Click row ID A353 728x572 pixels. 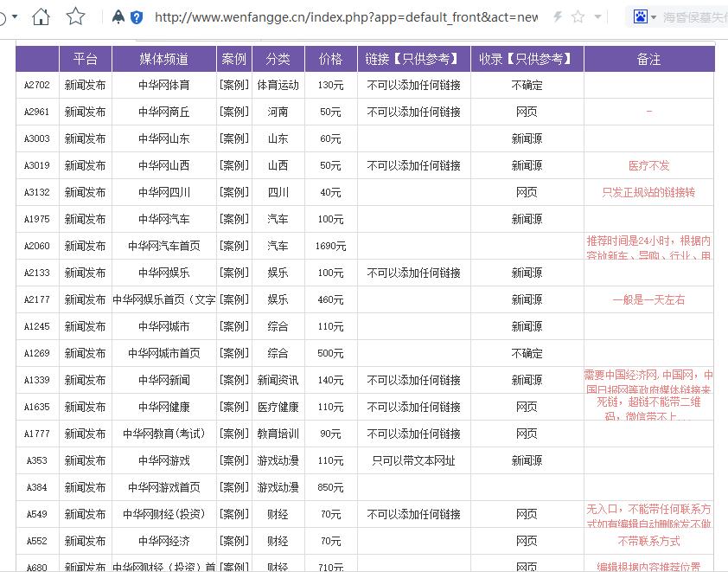point(36,460)
